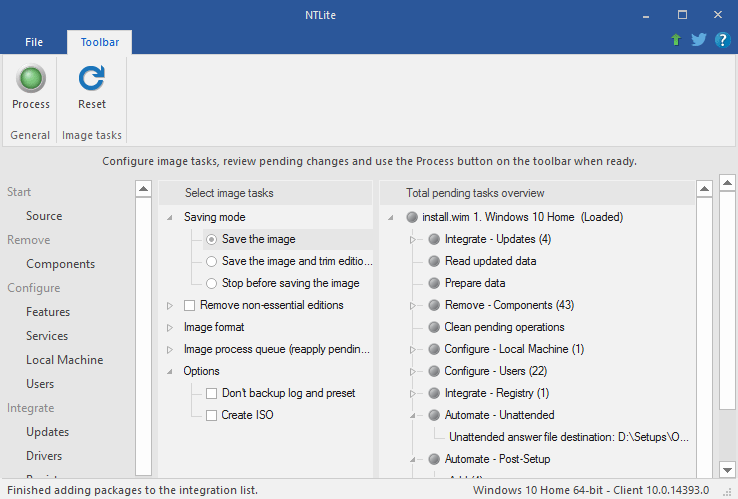Image resolution: width=738 pixels, height=499 pixels.
Task: Open the help question mark icon
Action: [x=722, y=40]
